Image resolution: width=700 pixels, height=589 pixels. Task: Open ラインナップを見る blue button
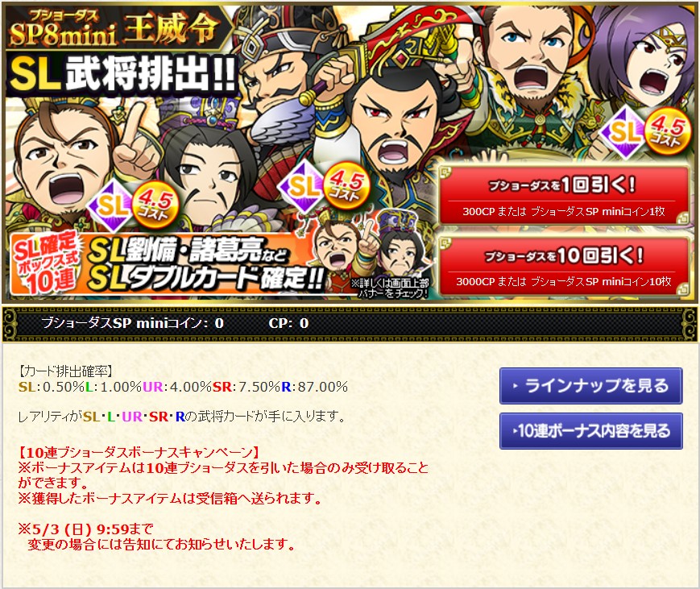point(590,386)
